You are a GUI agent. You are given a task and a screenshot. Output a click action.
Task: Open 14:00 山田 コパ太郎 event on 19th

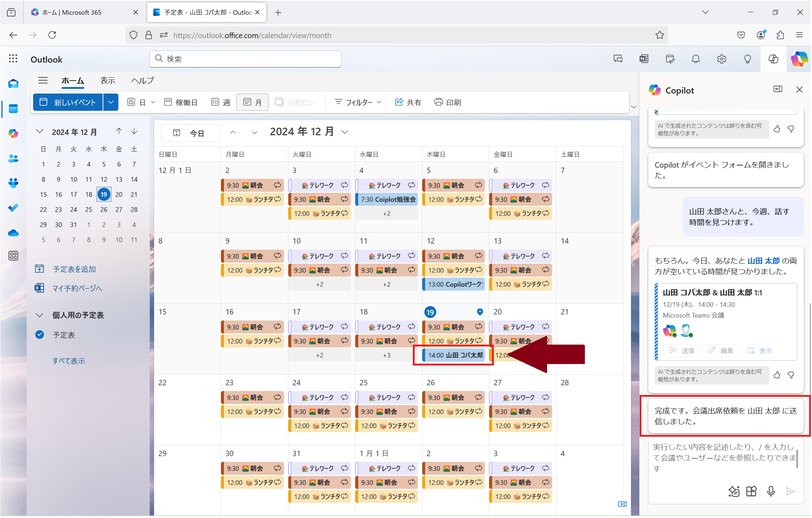point(454,355)
